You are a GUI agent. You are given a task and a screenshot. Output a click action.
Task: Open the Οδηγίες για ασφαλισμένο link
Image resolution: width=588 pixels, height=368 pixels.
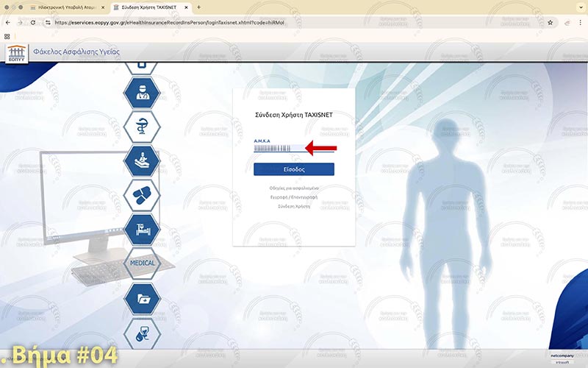click(293, 188)
